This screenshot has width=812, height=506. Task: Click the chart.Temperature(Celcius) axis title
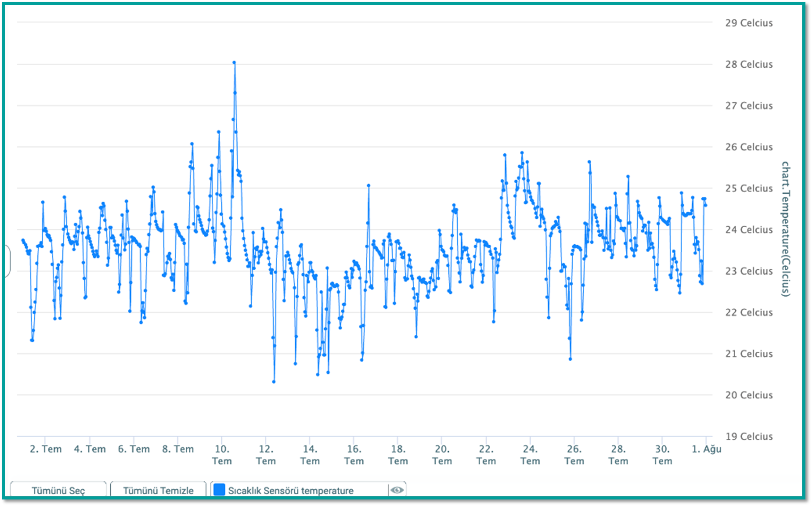click(786, 229)
